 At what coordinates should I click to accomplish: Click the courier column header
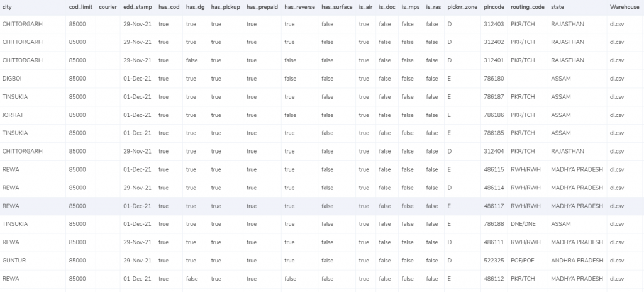pos(108,6)
